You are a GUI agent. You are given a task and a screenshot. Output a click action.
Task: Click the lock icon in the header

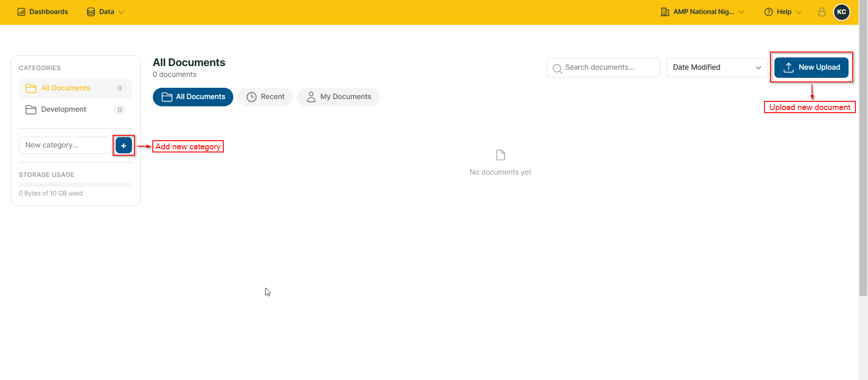[822, 12]
